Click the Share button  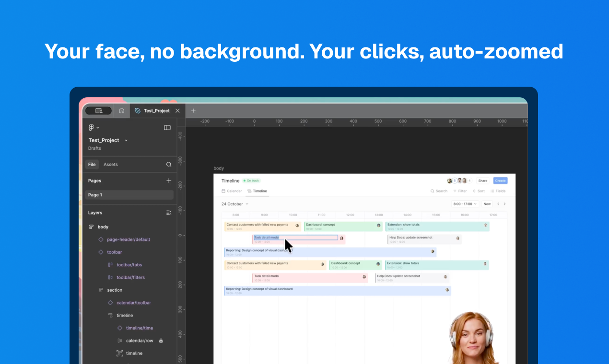click(483, 181)
